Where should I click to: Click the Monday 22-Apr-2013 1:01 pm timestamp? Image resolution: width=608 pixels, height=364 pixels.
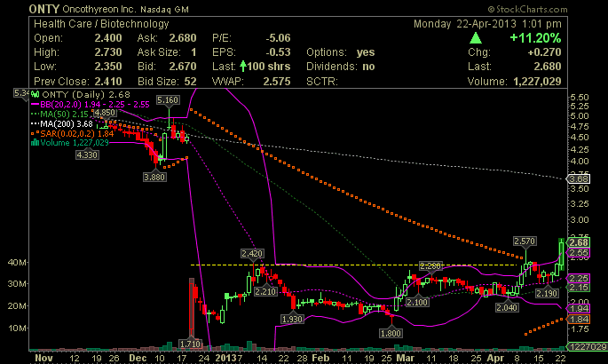coord(487,24)
